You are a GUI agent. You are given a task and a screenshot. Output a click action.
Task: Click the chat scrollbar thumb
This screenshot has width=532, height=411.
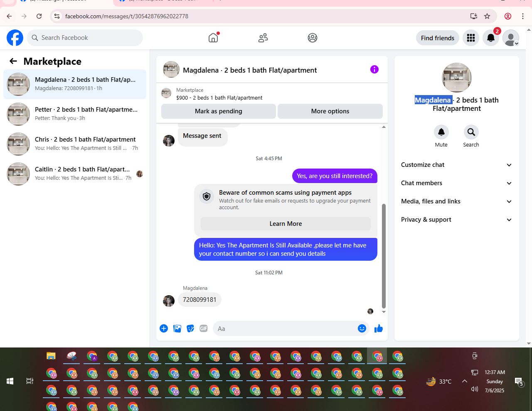(x=384, y=256)
